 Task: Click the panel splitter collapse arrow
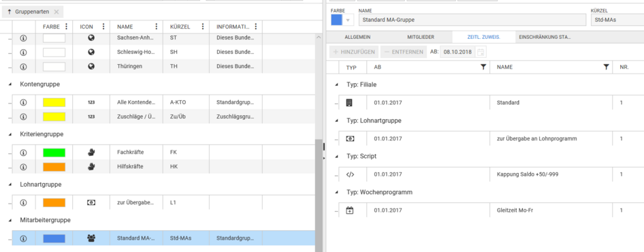click(324, 157)
